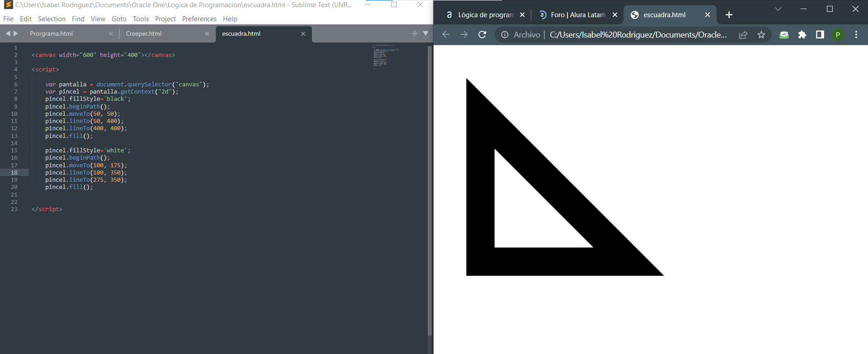Open the Tools menu
This screenshot has width=868, height=354.
pos(141,19)
